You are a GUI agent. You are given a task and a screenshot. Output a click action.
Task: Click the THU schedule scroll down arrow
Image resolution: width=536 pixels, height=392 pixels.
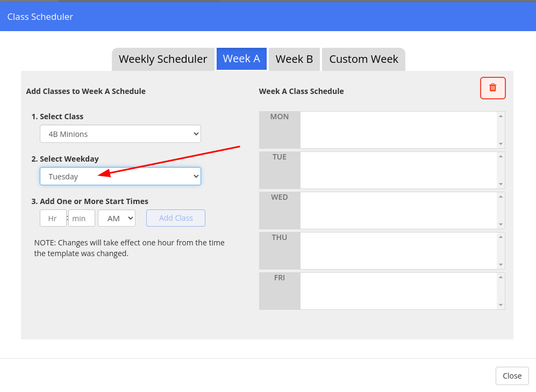(x=501, y=265)
